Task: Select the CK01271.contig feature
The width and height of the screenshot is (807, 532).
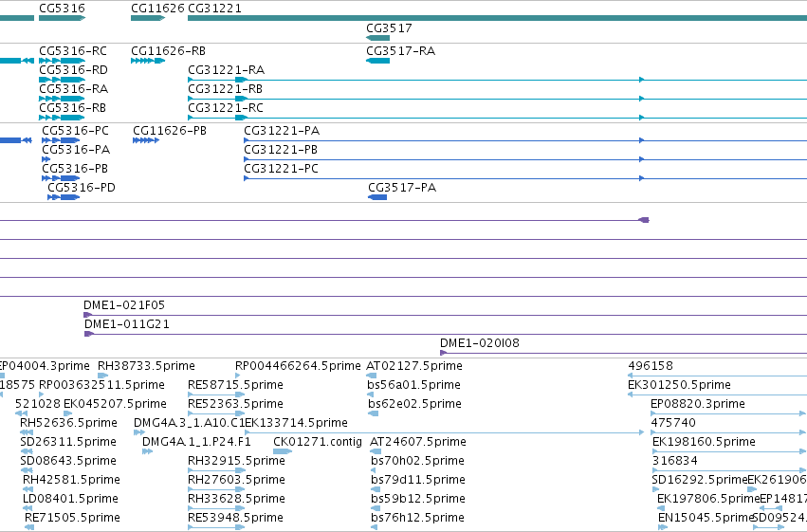Action: [318, 442]
